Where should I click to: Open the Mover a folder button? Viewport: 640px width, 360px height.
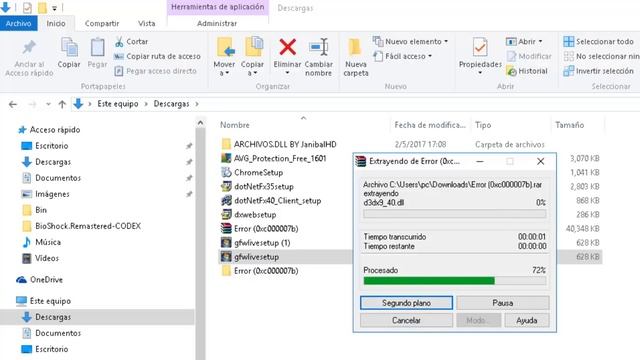pos(224,57)
